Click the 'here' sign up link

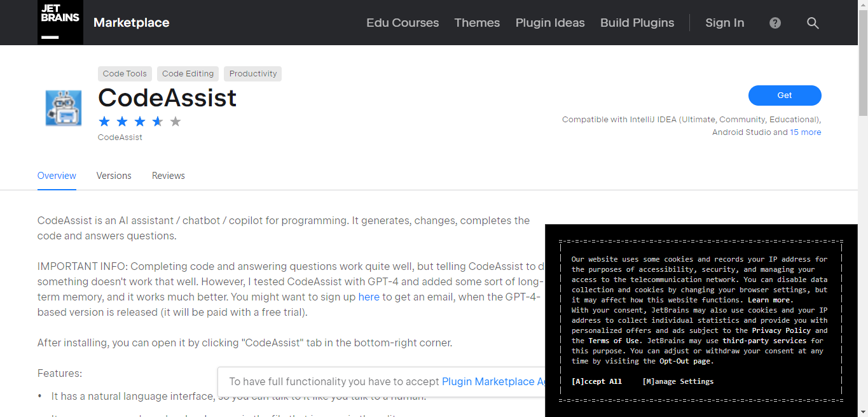click(x=369, y=297)
